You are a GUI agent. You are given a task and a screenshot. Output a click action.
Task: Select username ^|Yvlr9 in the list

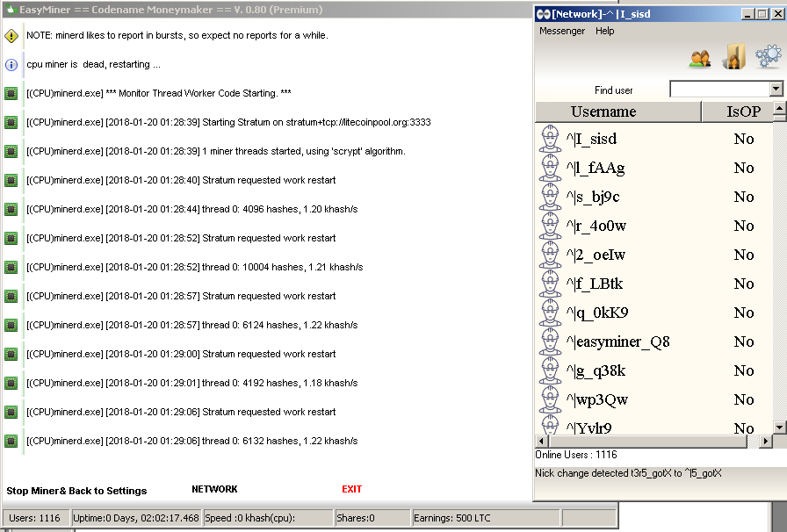click(x=588, y=428)
